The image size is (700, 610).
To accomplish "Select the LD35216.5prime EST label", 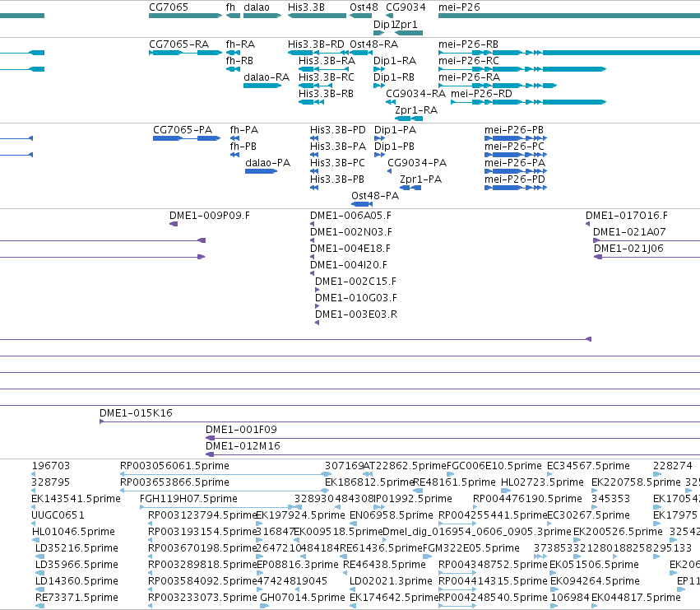I will coord(76,548).
